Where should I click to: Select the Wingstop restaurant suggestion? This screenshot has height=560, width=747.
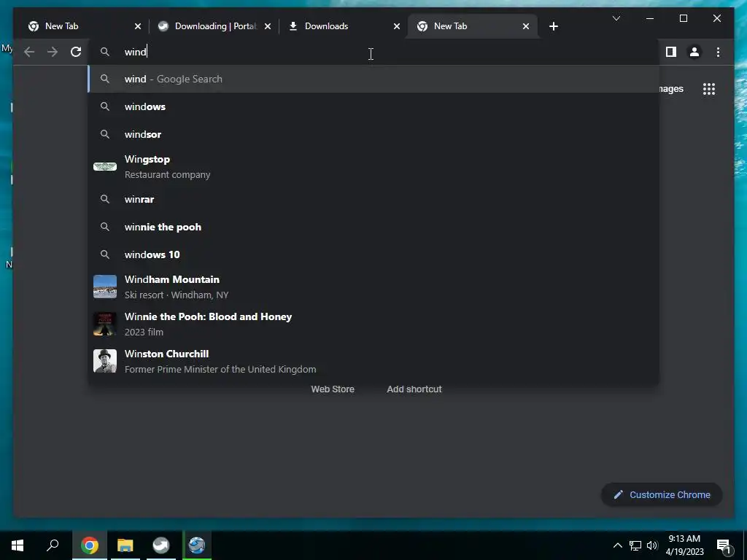374,167
